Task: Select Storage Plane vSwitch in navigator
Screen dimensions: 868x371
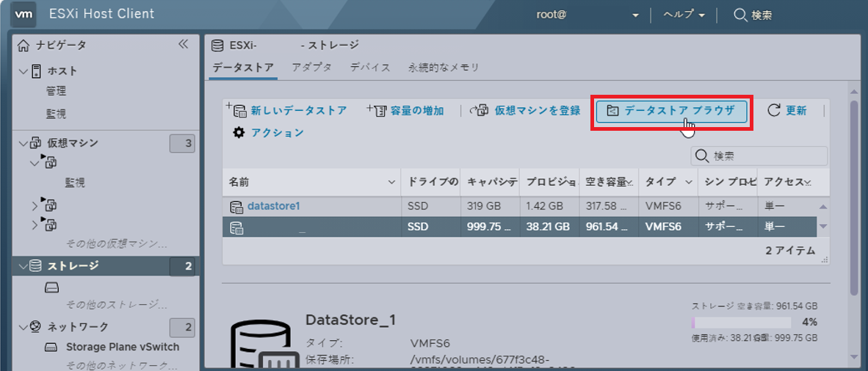Action: point(123,347)
